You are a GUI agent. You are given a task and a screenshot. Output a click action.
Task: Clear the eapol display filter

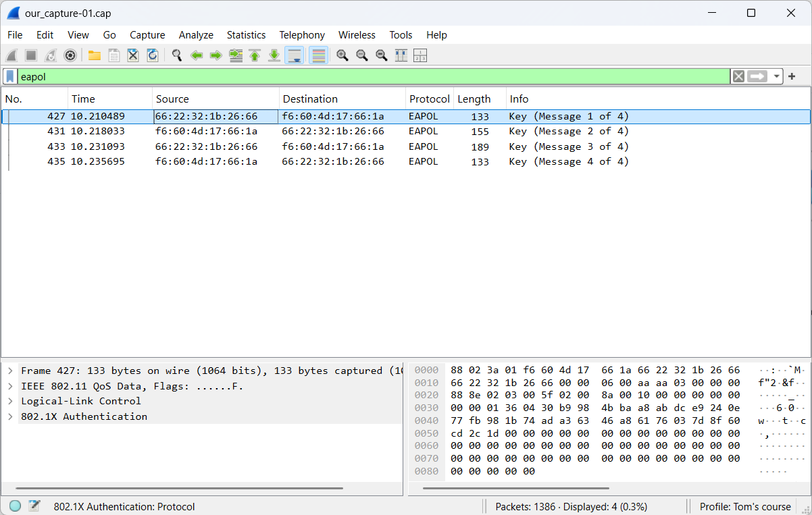pos(738,77)
